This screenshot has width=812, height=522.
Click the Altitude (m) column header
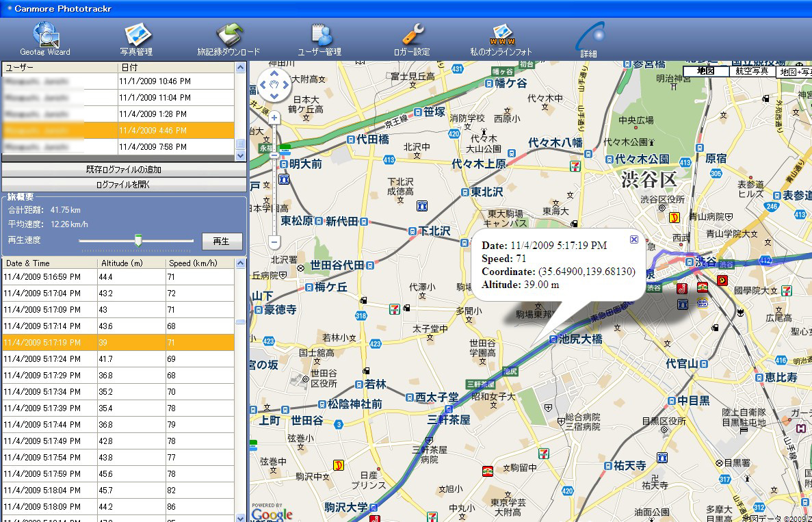click(132, 263)
